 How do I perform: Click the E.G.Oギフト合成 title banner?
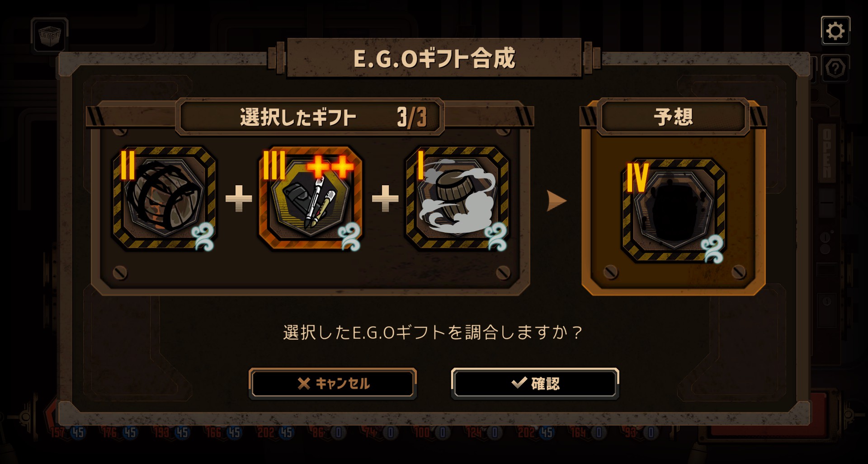coord(434,58)
